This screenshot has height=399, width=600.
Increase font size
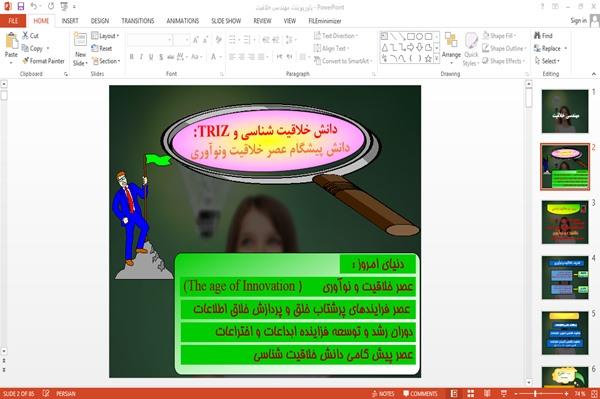(x=196, y=40)
